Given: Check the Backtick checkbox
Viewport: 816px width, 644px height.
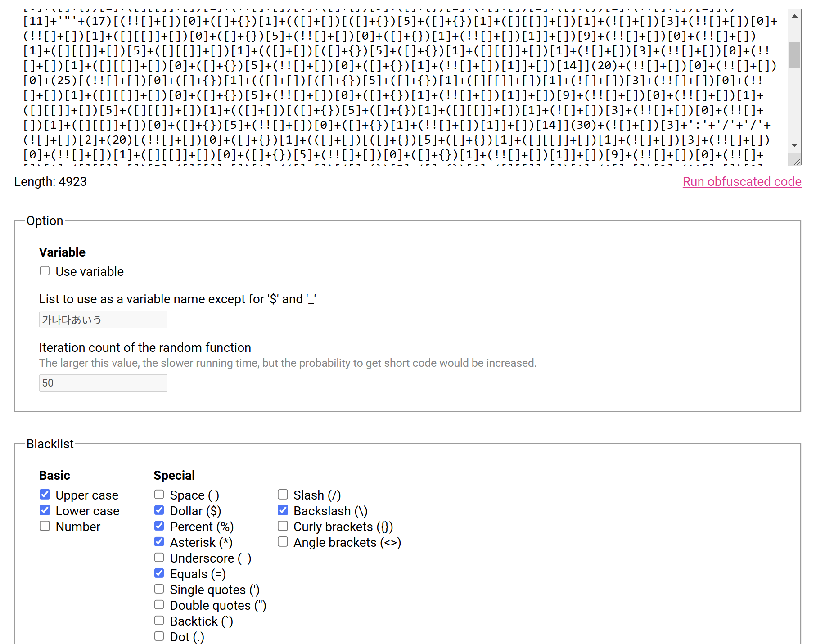Looking at the screenshot, I should (x=159, y=620).
